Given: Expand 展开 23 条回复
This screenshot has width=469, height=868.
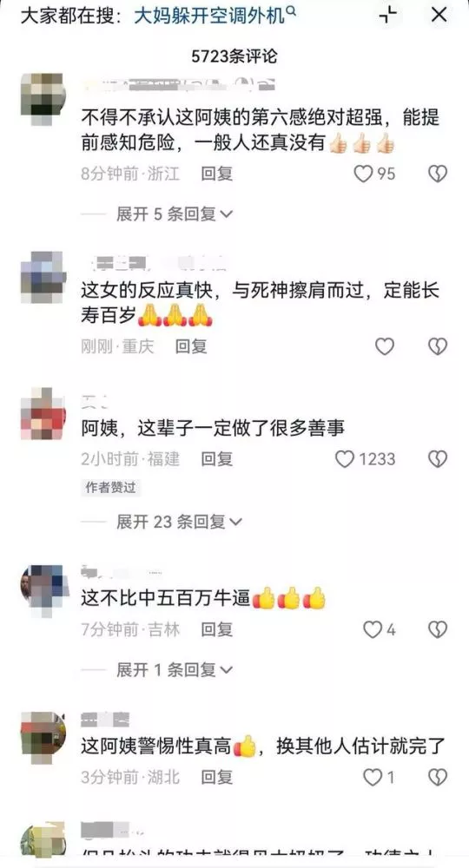Looking at the screenshot, I should 180,522.
